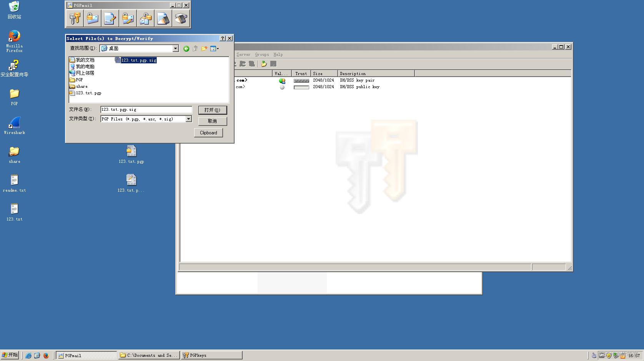644x361 pixels.
Task: Click the grey toolbar icon right of the import keys icon
Action: pyautogui.click(x=273, y=64)
